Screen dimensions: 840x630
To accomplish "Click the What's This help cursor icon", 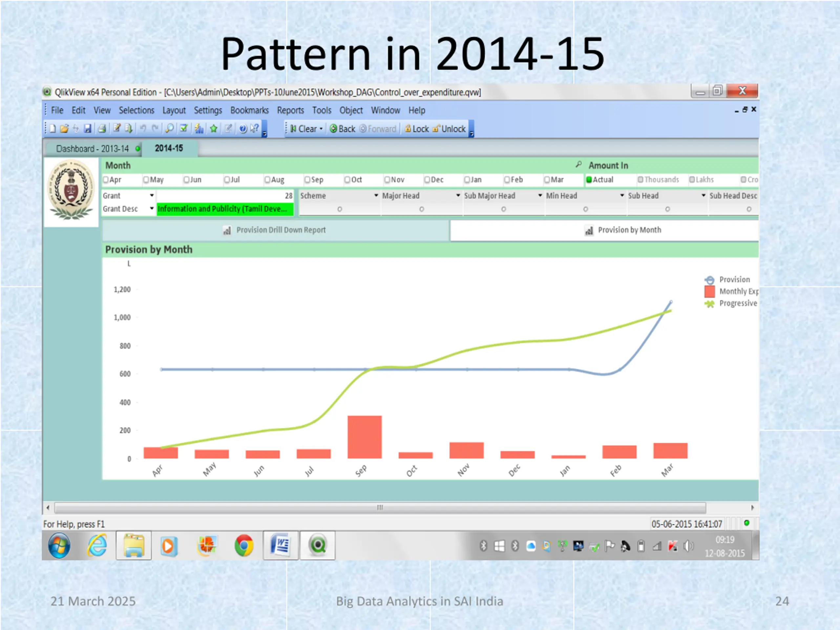I will pos(254,129).
